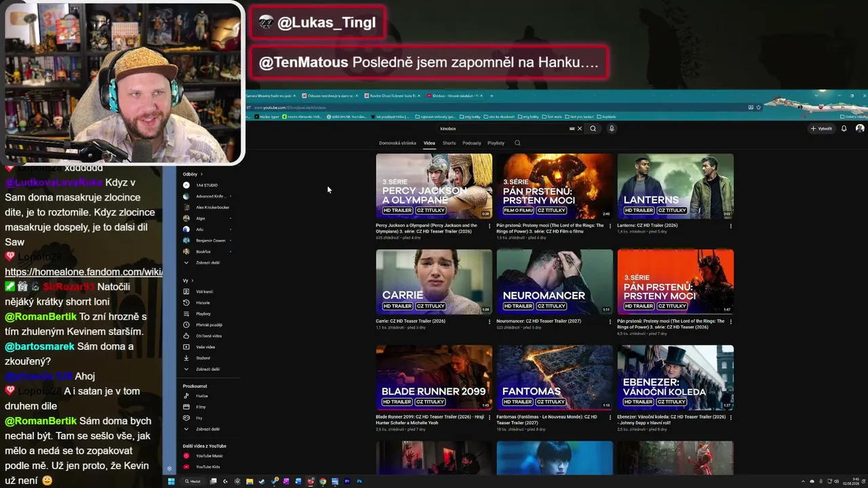Screen dimensions: 868x488
Task: Switch to the Shorts channel tab
Action: click(449, 143)
